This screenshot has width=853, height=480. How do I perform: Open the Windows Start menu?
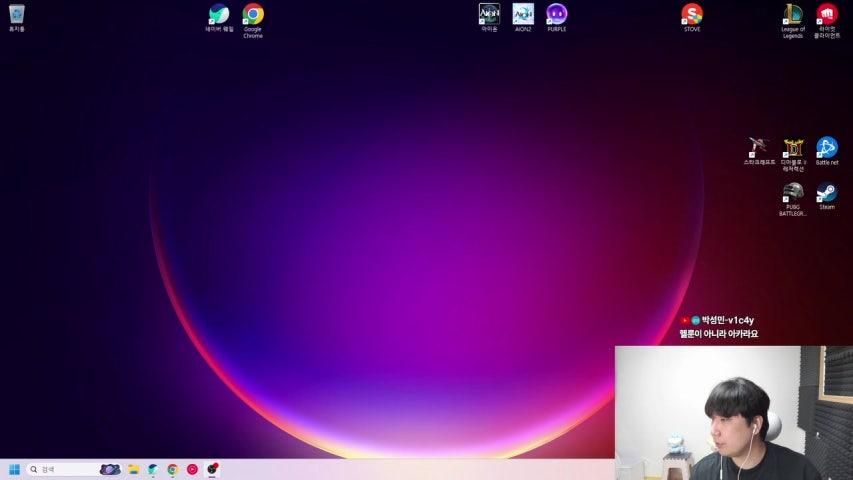[x=14, y=469]
